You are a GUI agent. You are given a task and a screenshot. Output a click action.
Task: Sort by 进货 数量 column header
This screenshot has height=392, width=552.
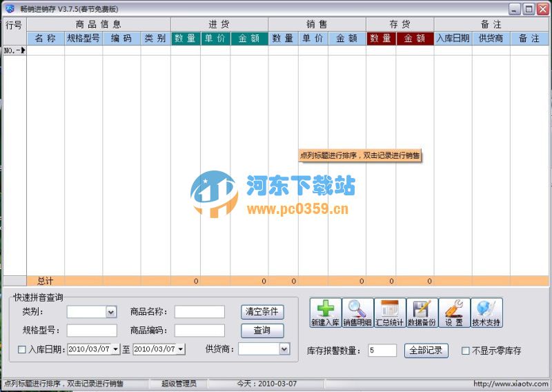(186, 39)
